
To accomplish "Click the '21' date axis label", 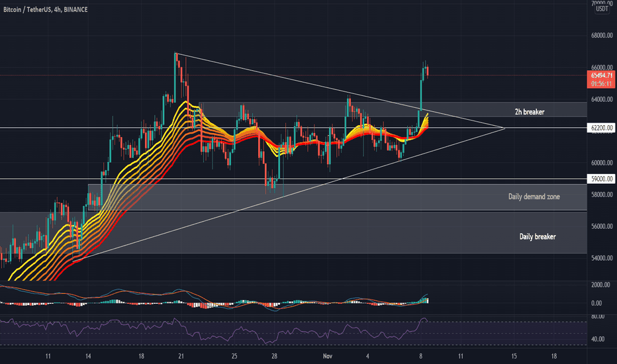I will (x=181, y=356).
